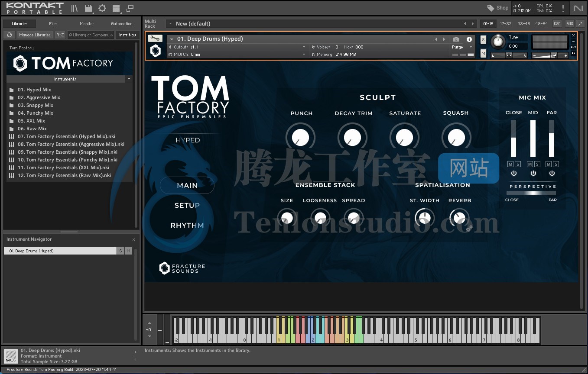Click the Native Instruments NI logo

pyautogui.click(x=578, y=8)
